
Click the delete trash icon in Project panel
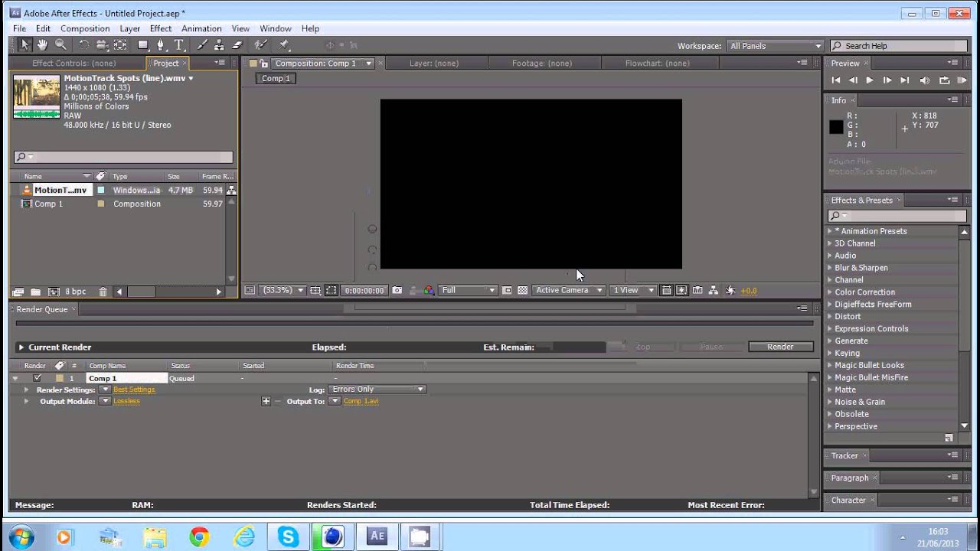tap(103, 292)
